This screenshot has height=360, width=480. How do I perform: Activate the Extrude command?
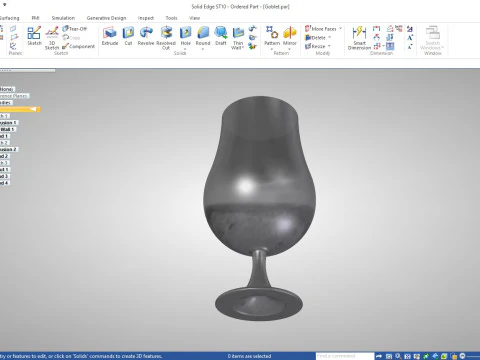(110, 36)
